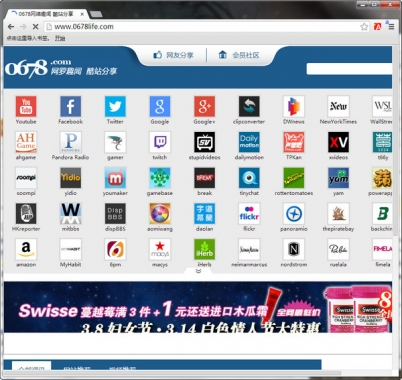Open the DWnews icon
This screenshot has width=402, height=380.
click(294, 106)
